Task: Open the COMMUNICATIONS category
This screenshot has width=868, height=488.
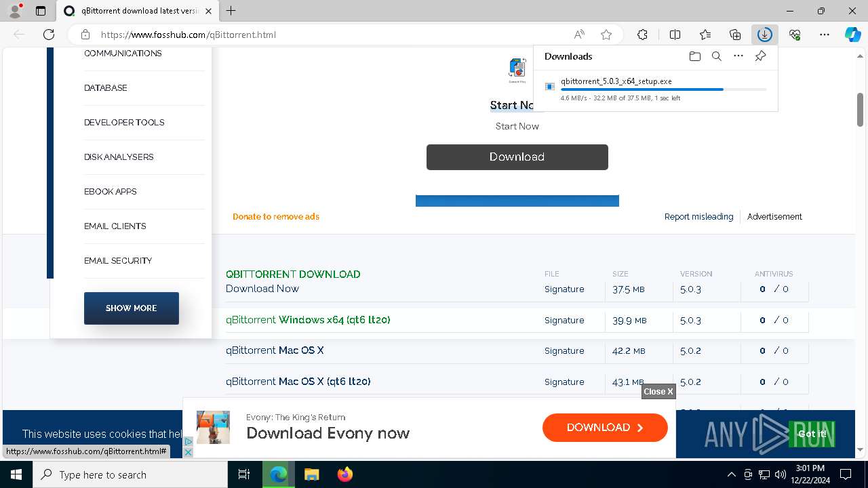Action: [123, 54]
